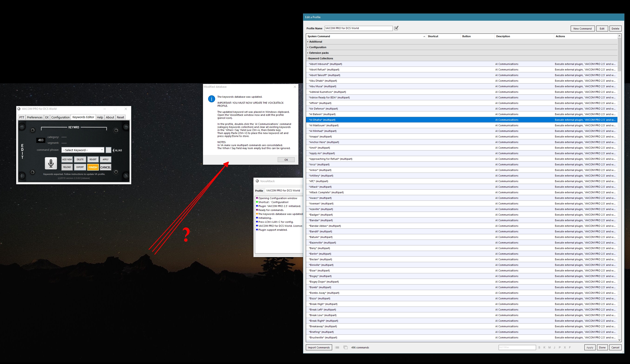Click the DELETE button in VAICOM editor

click(80, 160)
